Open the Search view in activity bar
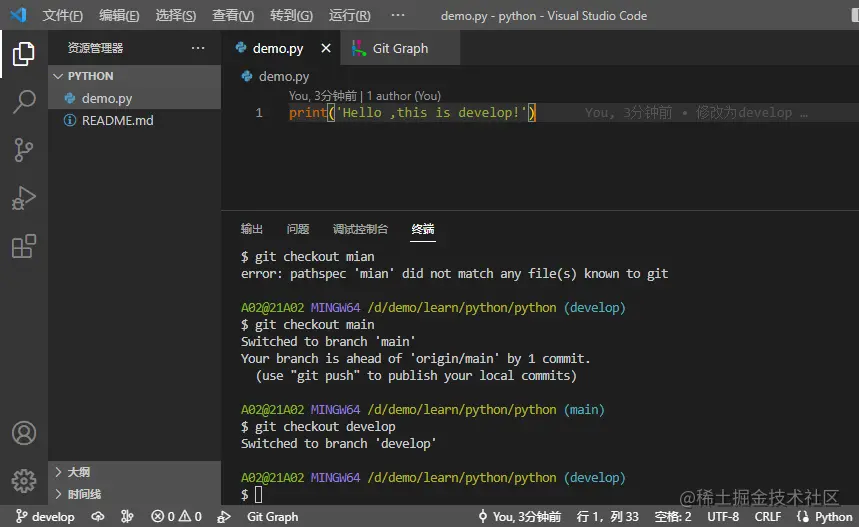Image resolution: width=859 pixels, height=527 pixels. [x=24, y=102]
